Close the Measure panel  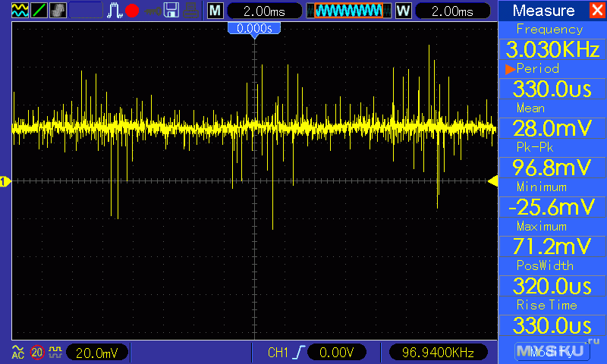pos(598,10)
